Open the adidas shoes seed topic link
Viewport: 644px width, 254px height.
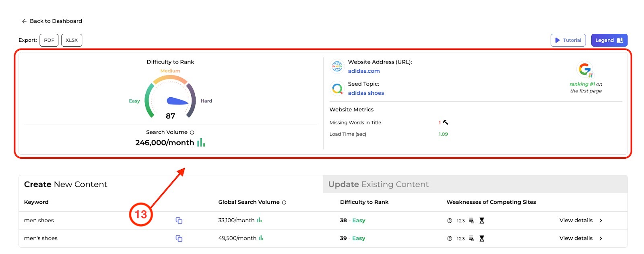pyautogui.click(x=366, y=93)
